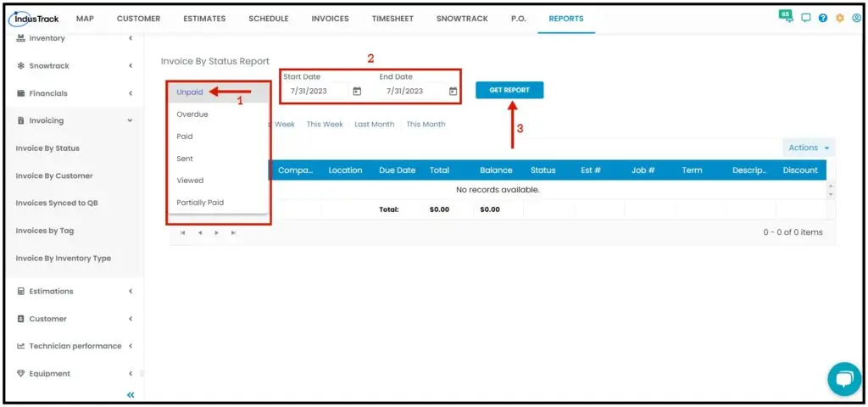The height and width of the screenshot is (407, 868).
Task: Select Sent status option
Action: click(x=219, y=159)
